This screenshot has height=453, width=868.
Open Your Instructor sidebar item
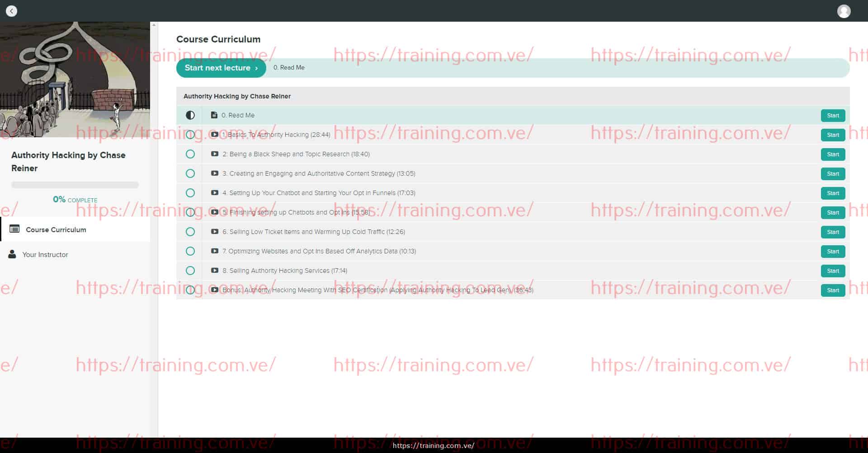pos(45,255)
